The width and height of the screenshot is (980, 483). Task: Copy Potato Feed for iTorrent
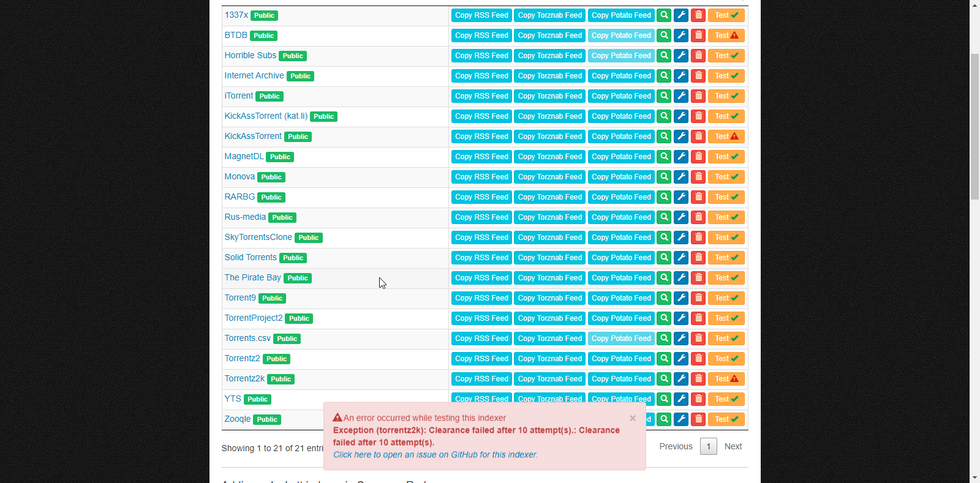[x=621, y=96]
